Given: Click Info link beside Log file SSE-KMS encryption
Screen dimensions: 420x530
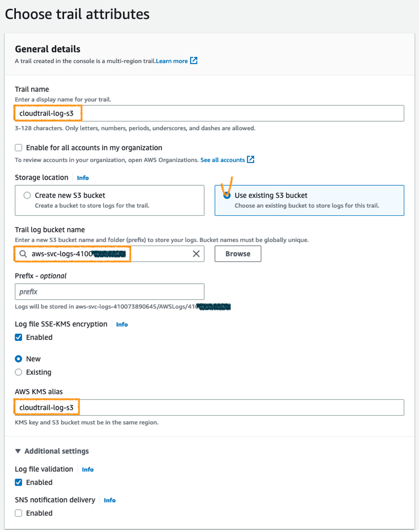Looking at the screenshot, I should 122,325.
